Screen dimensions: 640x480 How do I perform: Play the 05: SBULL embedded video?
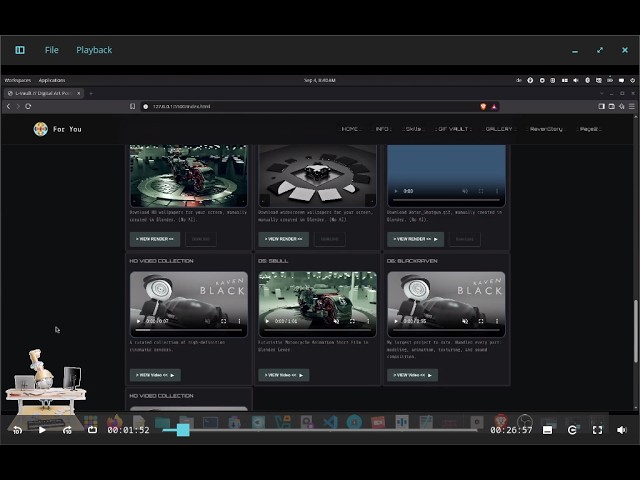pyautogui.click(x=267, y=321)
